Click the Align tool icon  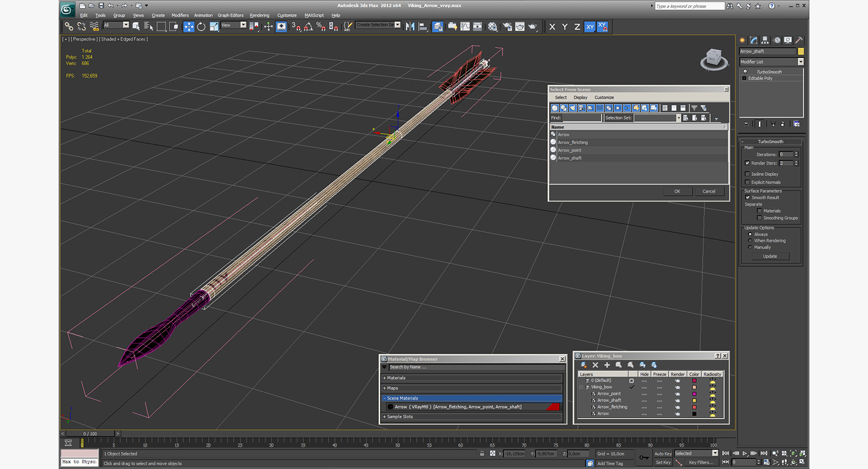pos(423,26)
